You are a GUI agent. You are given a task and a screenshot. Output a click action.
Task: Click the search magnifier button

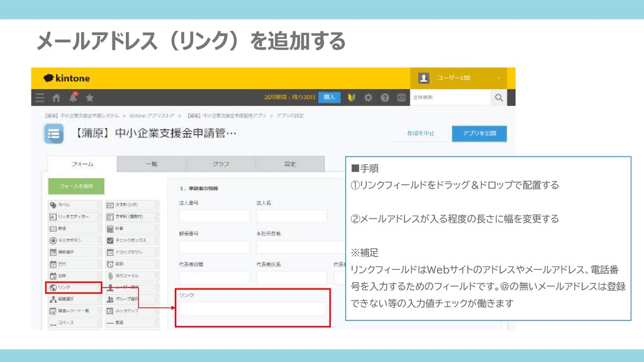click(499, 97)
